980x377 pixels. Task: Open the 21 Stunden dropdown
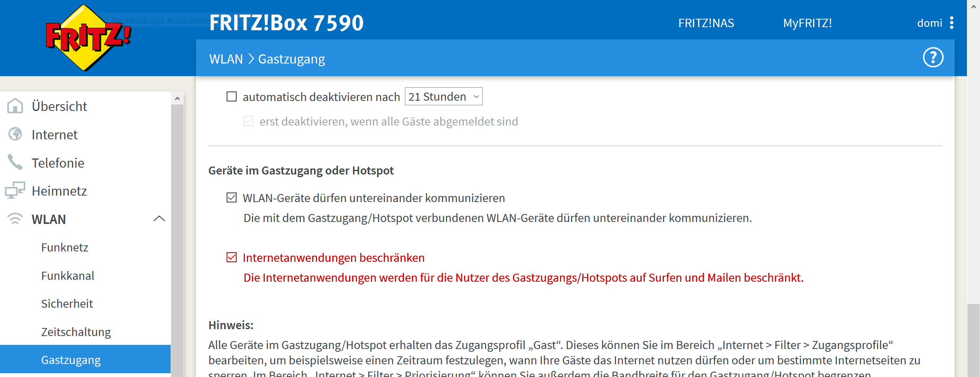click(444, 96)
